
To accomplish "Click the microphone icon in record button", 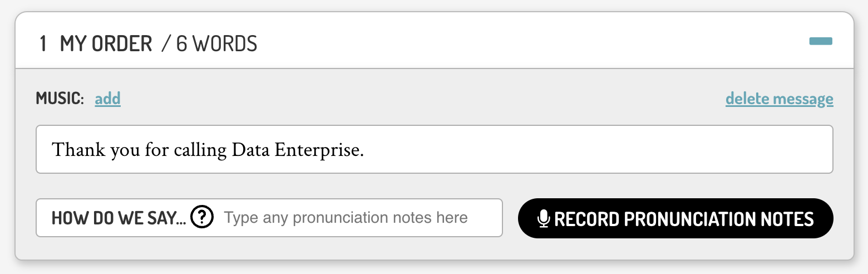I will [x=544, y=218].
